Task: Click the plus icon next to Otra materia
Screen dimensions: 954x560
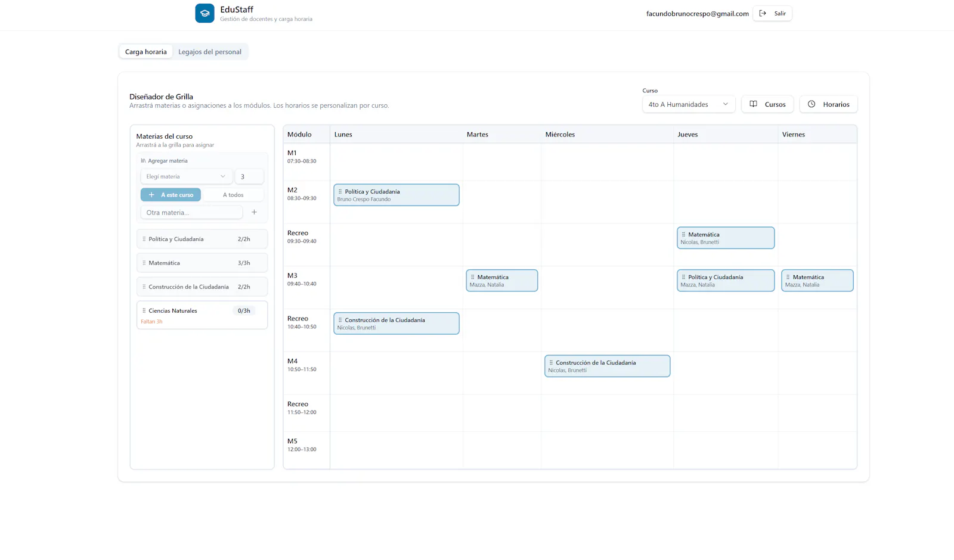Action: pos(254,212)
